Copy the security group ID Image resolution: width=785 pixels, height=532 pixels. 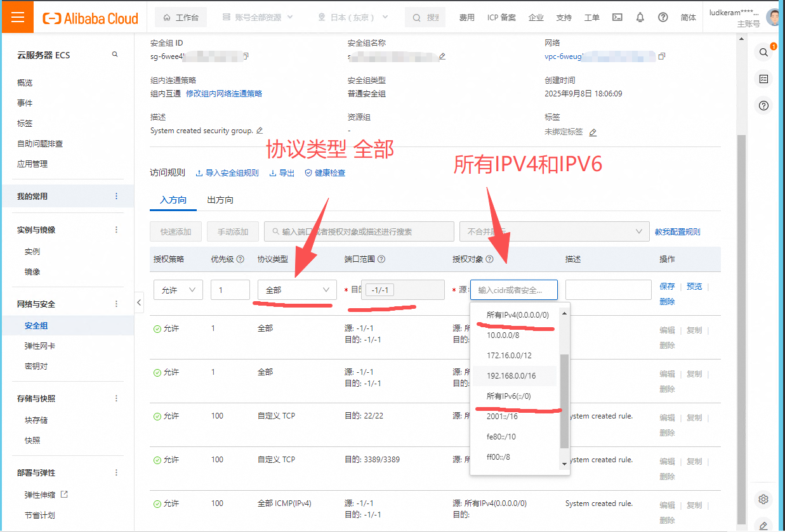tap(246, 56)
